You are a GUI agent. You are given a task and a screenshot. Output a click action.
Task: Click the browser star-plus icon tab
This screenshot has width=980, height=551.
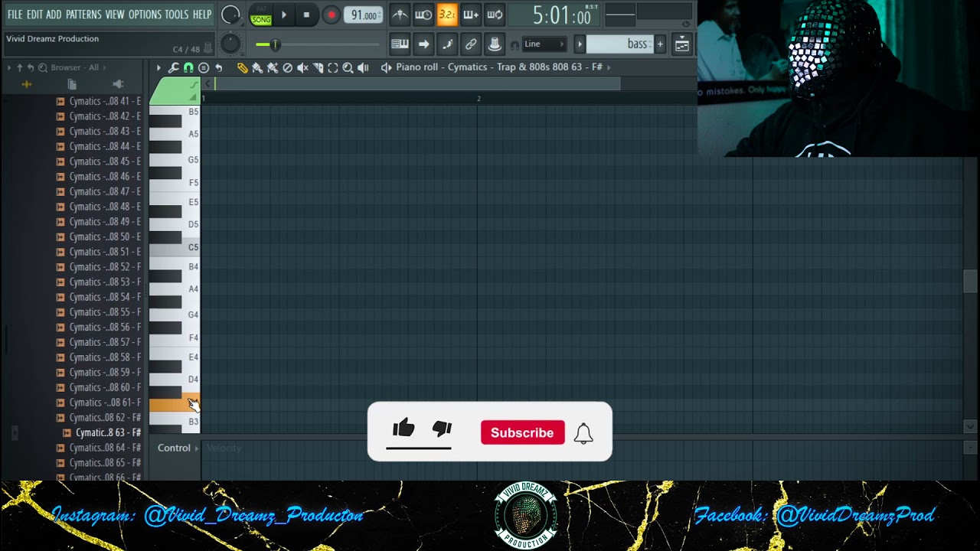coord(26,84)
